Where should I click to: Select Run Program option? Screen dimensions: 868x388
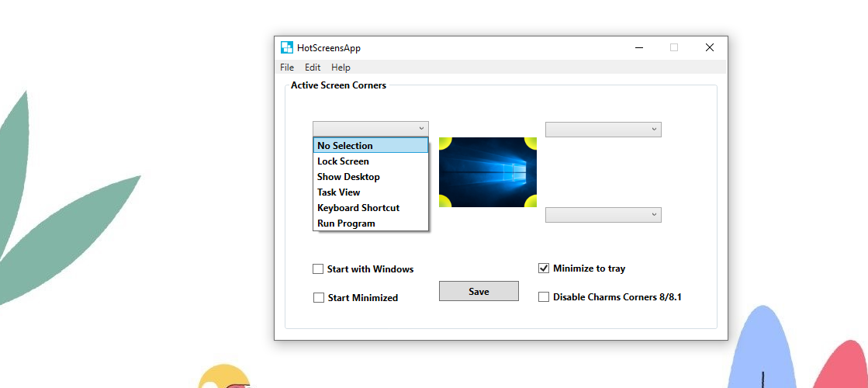(370, 223)
